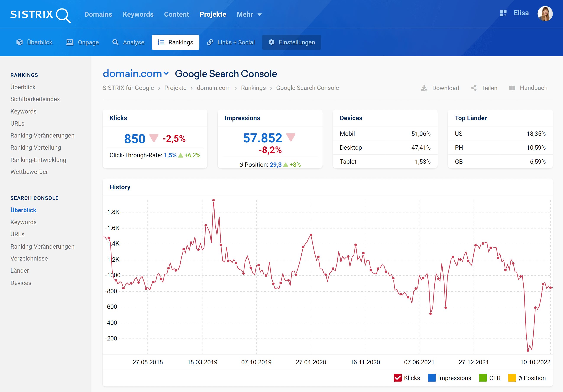563x392 pixels.
Task: Click the Analyse magnifier icon
Action: click(115, 42)
